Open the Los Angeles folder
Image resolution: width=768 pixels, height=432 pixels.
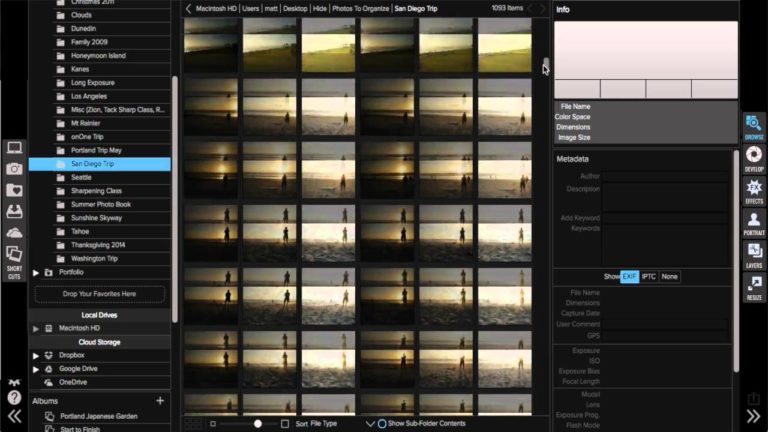tap(89, 96)
